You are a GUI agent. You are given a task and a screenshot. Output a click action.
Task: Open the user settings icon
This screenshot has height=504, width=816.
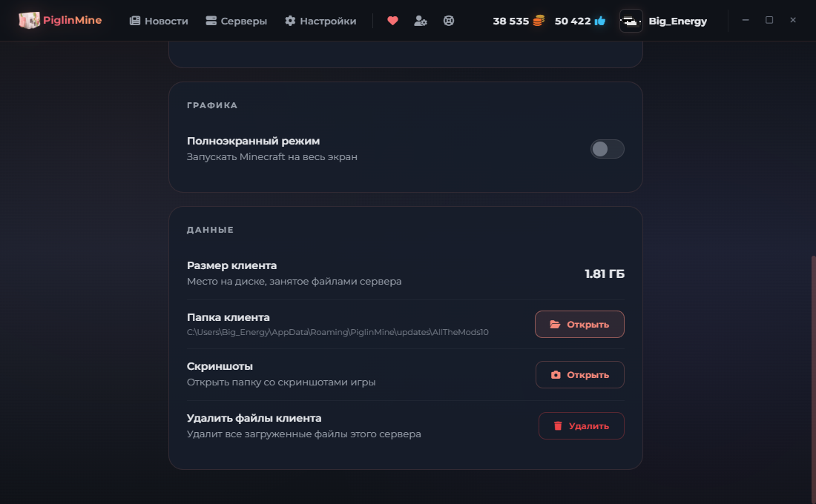(421, 21)
